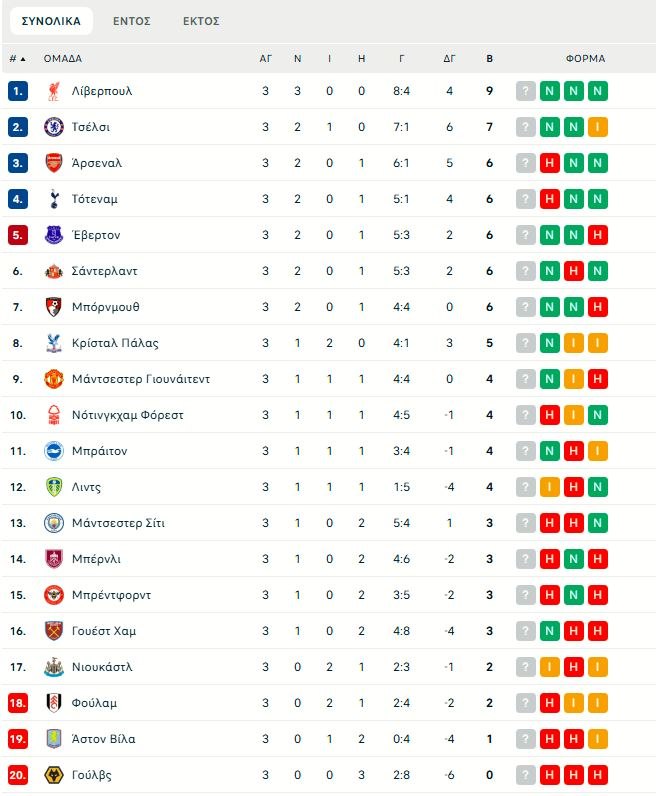Click the red rank 18 badge for Φούλαμ

17,703
